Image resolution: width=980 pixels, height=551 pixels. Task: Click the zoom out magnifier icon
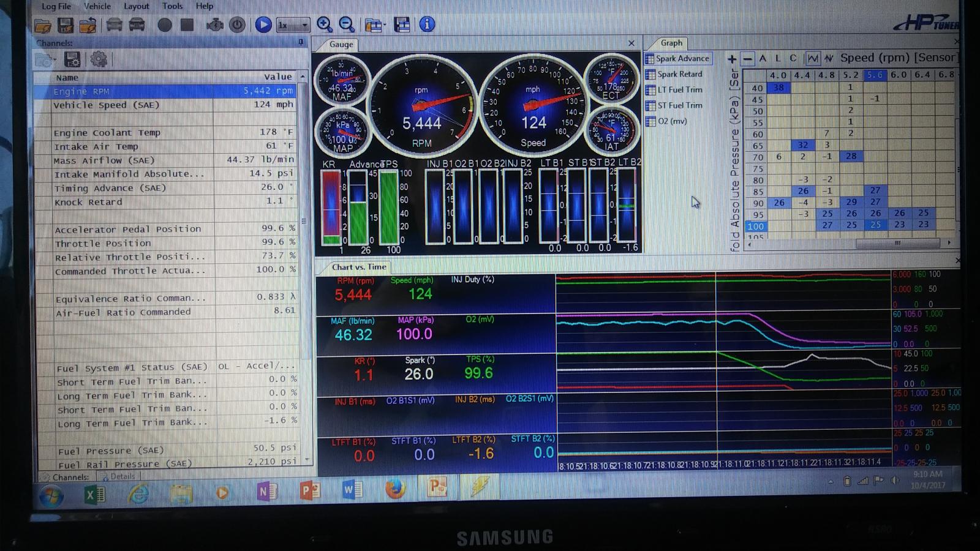[x=347, y=24]
